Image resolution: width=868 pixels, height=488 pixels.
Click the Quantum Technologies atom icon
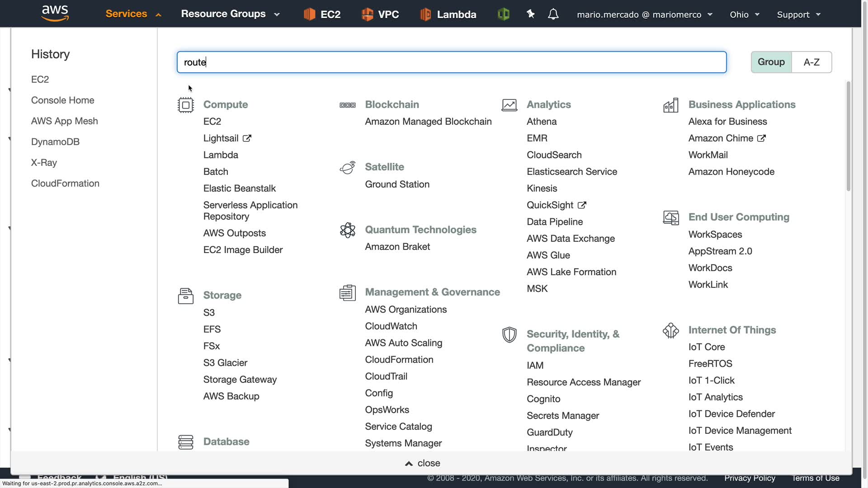tap(347, 230)
